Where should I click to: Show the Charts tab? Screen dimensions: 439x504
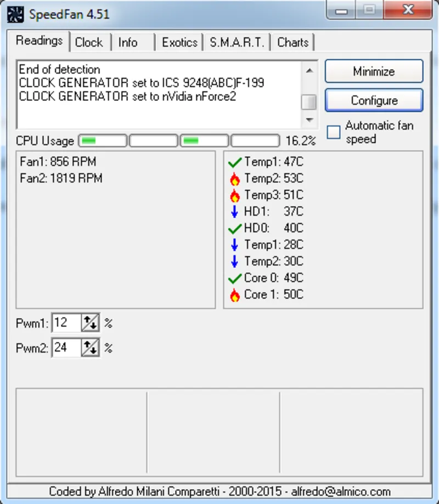[x=292, y=42]
